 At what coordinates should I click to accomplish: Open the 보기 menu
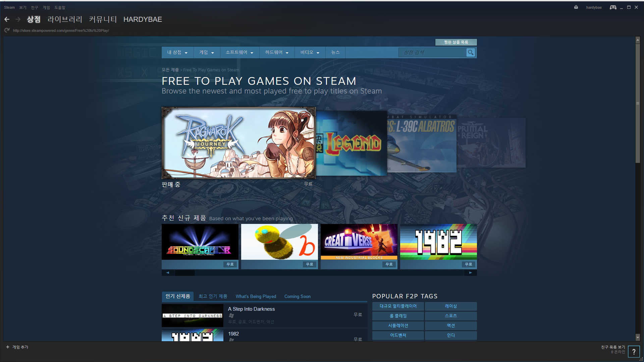tap(23, 7)
